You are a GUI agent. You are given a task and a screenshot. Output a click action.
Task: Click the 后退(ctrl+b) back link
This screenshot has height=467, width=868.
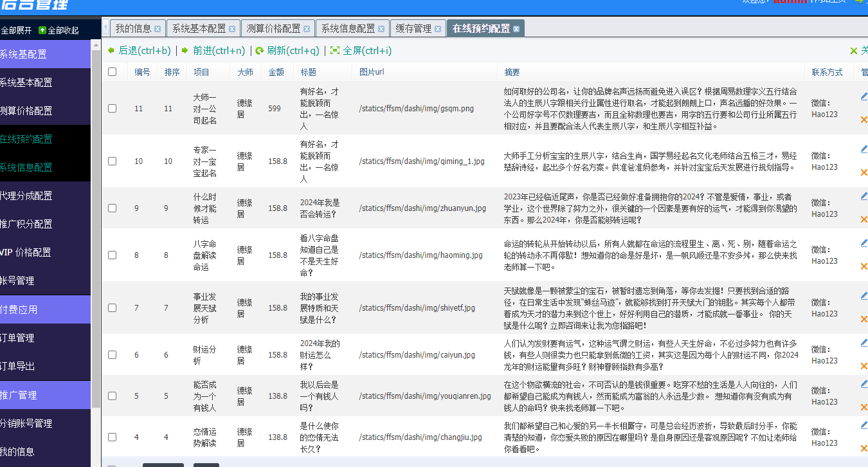(139, 51)
